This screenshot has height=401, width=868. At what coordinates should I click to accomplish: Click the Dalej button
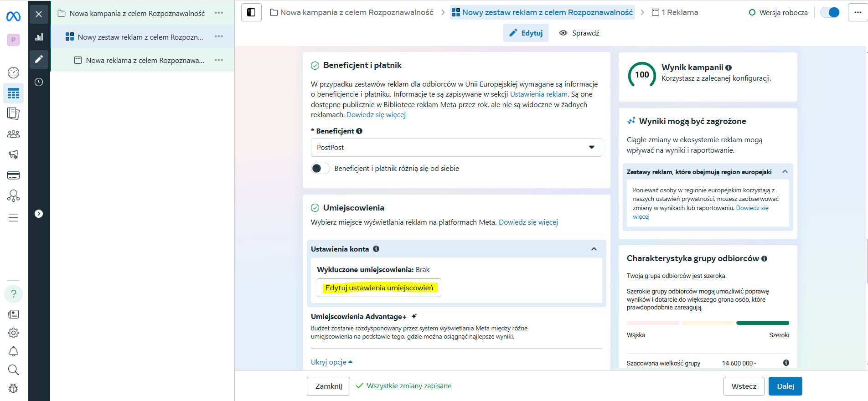pos(785,386)
